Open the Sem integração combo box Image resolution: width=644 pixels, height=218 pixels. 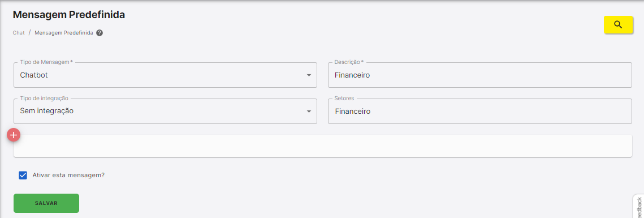(165, 111)
